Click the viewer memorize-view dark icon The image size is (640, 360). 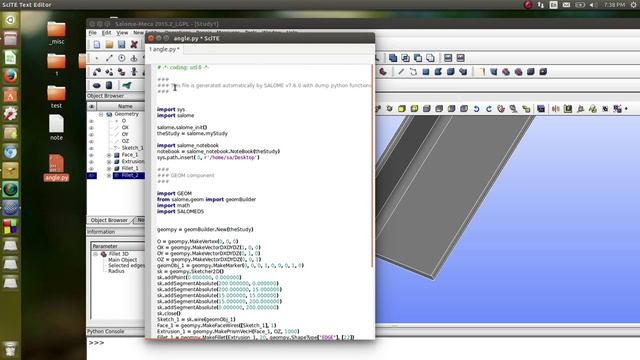pos(541,109)
